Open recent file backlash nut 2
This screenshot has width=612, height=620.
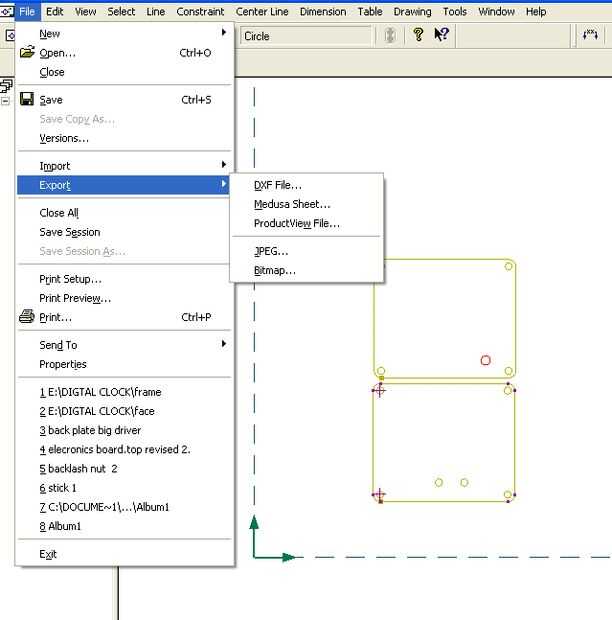point(123,469)
